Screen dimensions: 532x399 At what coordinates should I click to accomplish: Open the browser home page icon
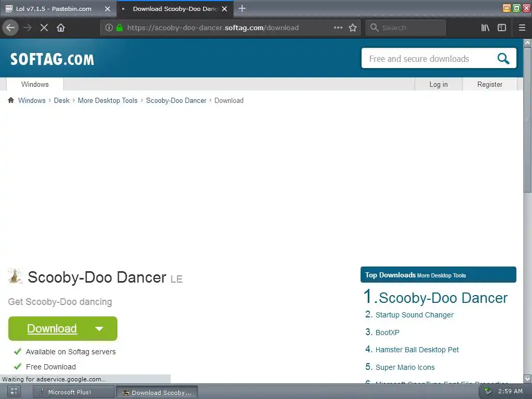61,28
